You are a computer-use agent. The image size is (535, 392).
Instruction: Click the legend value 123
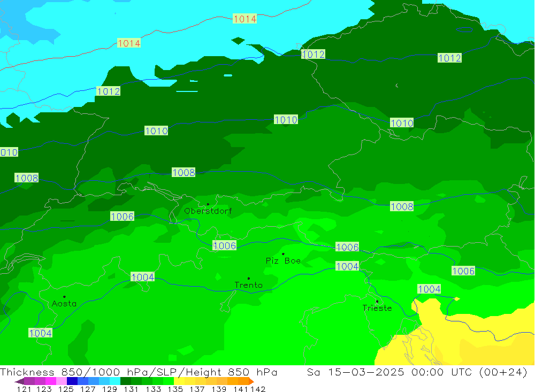[x=44, y=389]
